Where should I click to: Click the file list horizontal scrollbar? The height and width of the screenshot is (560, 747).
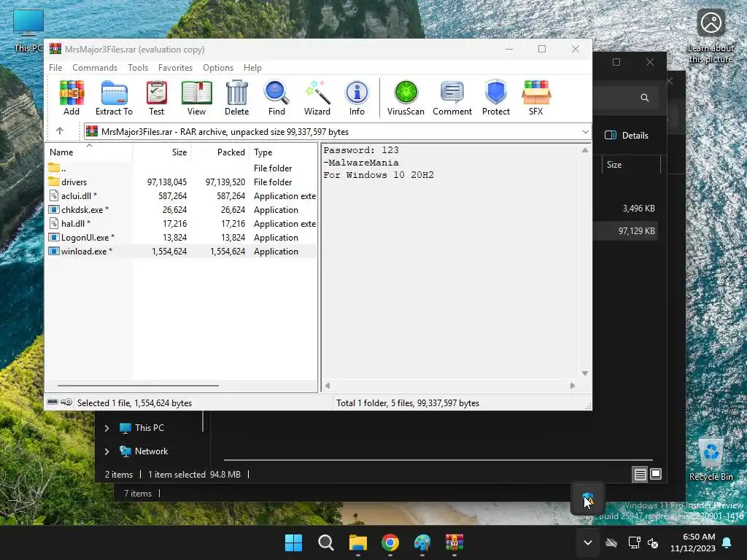tap(138, 385)
